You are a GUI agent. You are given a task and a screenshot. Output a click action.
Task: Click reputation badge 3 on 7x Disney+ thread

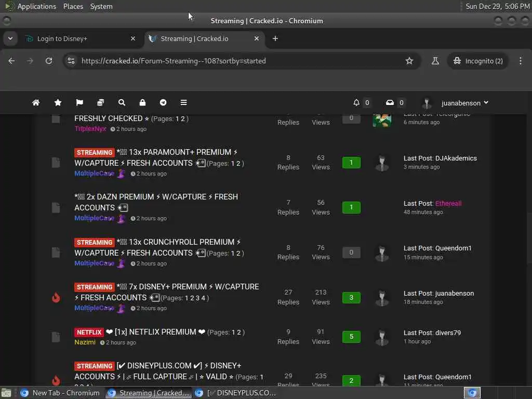point(351,298)
